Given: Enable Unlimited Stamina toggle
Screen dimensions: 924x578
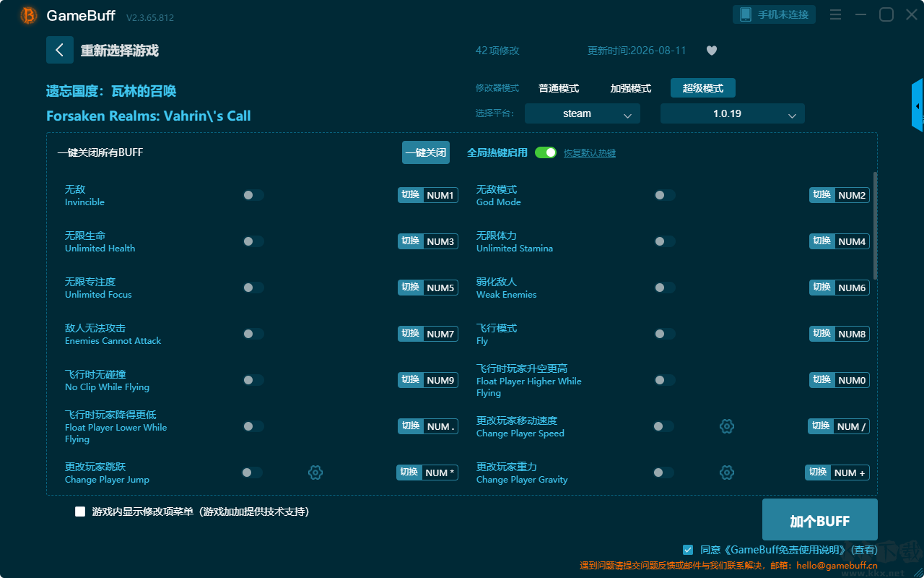Looking at the screenshot, I should point(665,241).
